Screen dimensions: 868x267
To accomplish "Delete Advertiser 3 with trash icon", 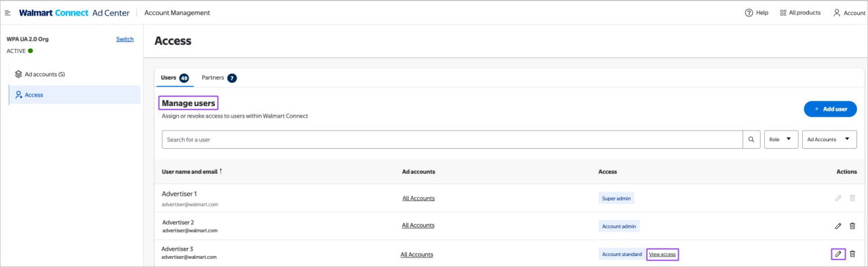I will pyautogui.click(x=852, y=254).
